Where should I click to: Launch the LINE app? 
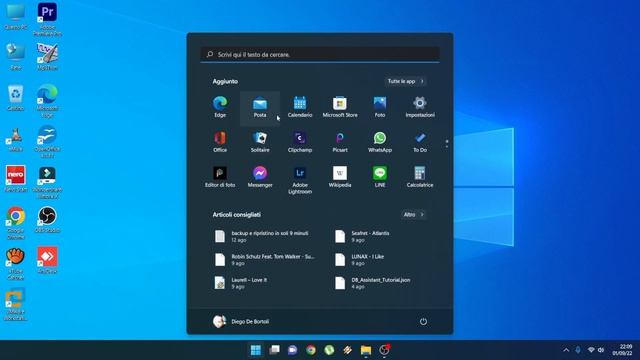[x=380, y=177]
